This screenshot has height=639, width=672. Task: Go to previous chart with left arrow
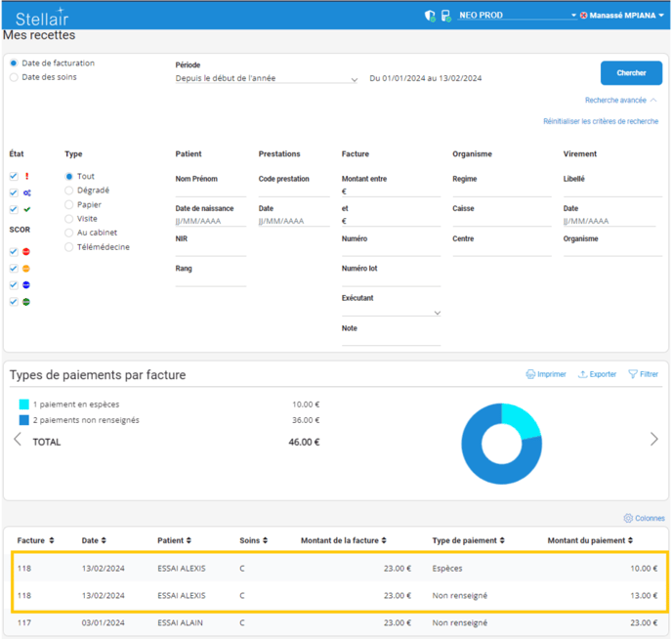tap(18, 440)
